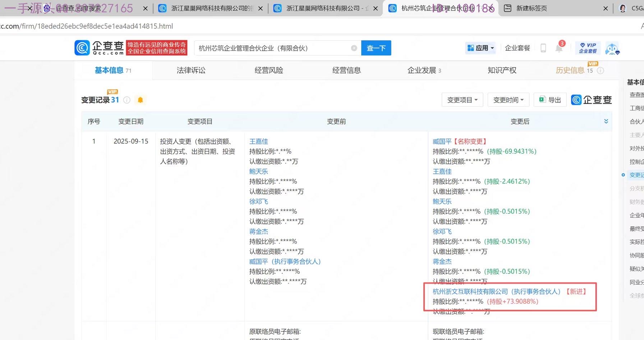The height and width of the screenshot is (340, 644).
Task: Open 王嘉佳 link in the 变更后 column
Action: (x=442, y=171)
